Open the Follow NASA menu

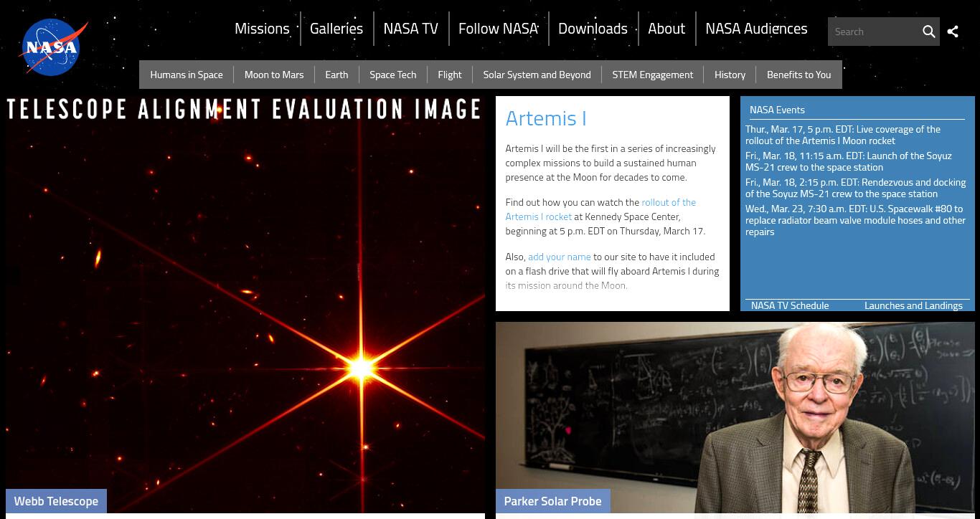498,29
